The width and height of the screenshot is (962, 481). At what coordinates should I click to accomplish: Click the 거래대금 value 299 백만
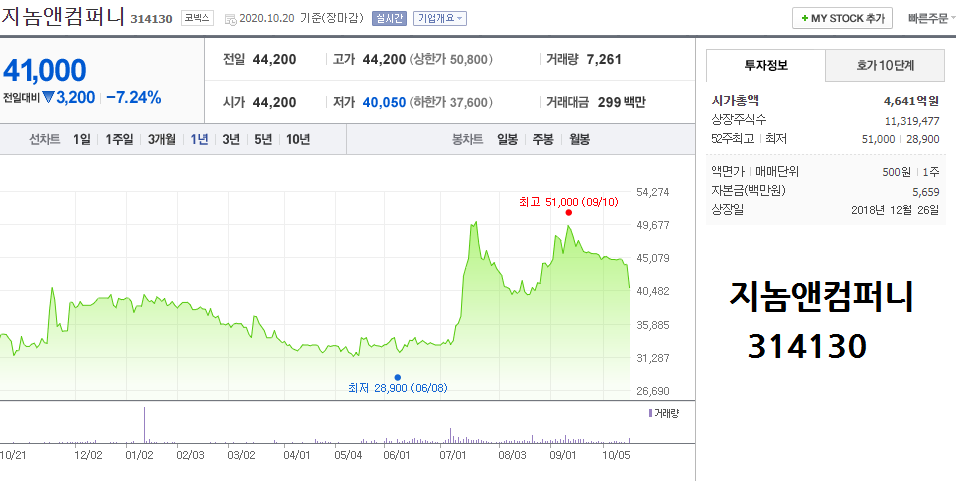click(621, 102)
